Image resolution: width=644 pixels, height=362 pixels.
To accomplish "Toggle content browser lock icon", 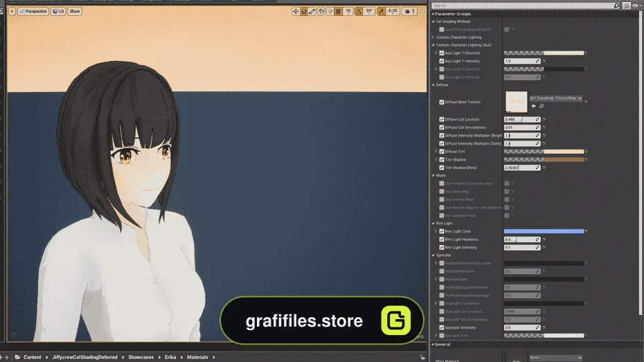I will pos(422,357).
